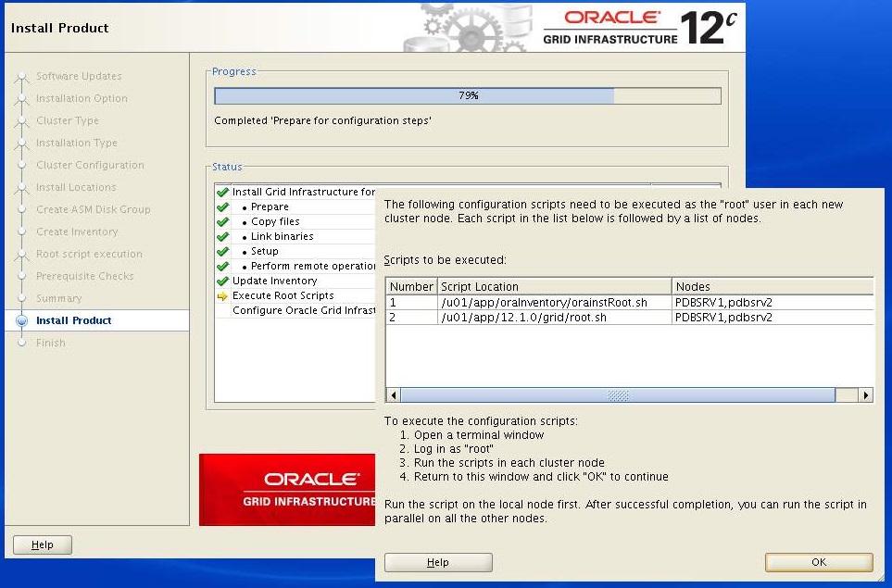Click the horizontal scrollbar thumb in the scripts table
Screen dimensions: 892x588
618,394
